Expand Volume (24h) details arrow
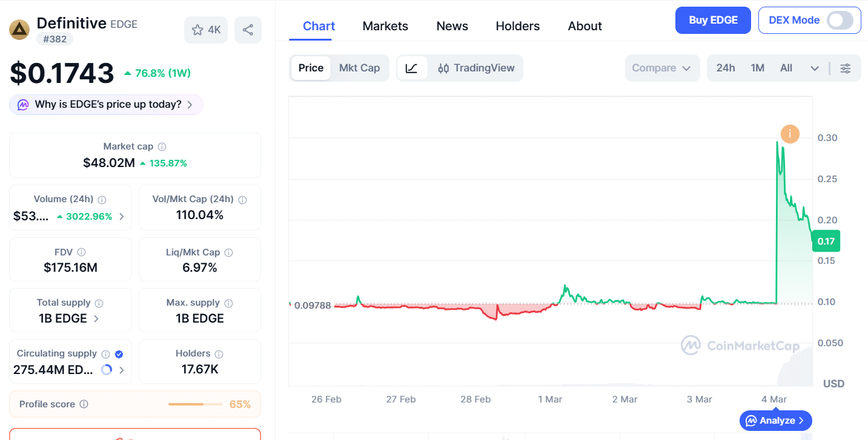The image size is (868, 440). [x=122, y=217]
